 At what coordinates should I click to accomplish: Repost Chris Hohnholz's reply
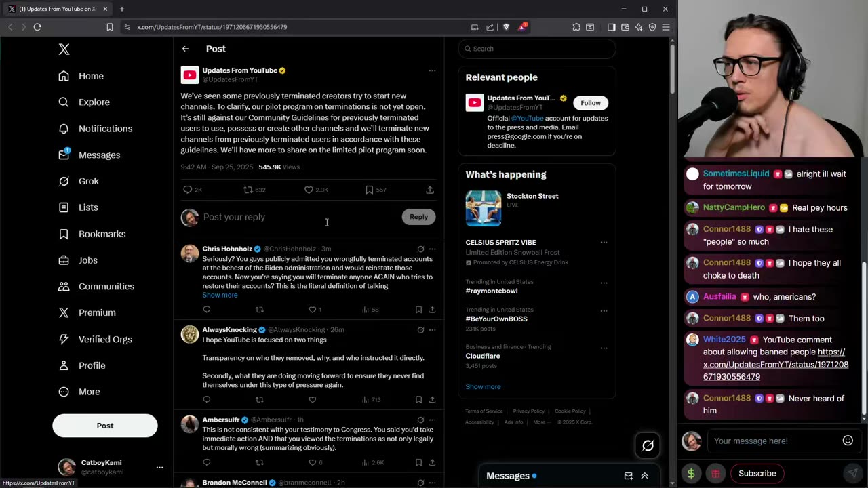tap(259, 310)
